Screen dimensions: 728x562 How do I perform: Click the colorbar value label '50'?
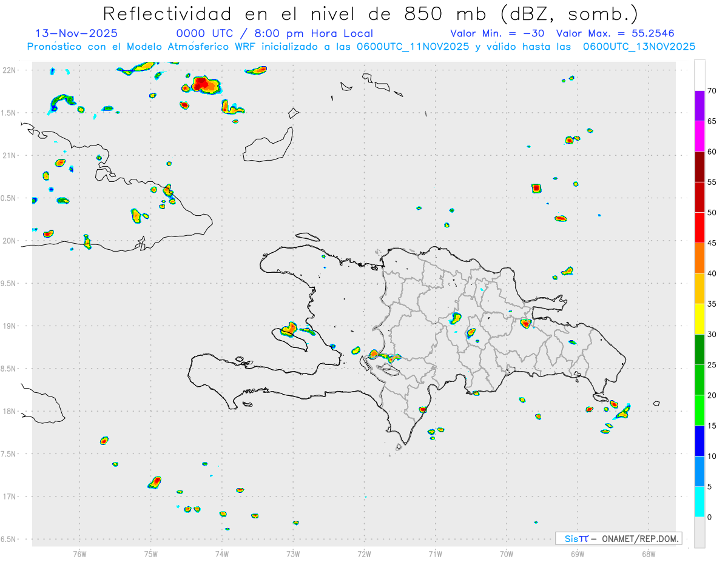click(712, 213)
